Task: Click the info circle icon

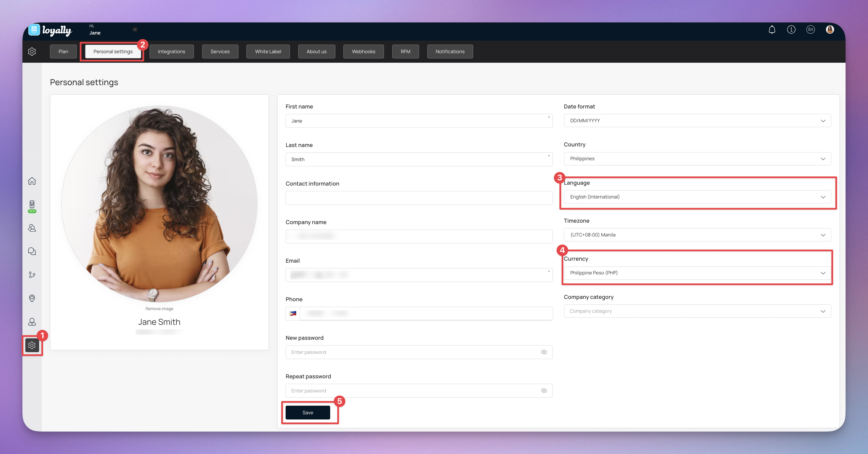Action: pyautogui.click(x=791, y=30)
